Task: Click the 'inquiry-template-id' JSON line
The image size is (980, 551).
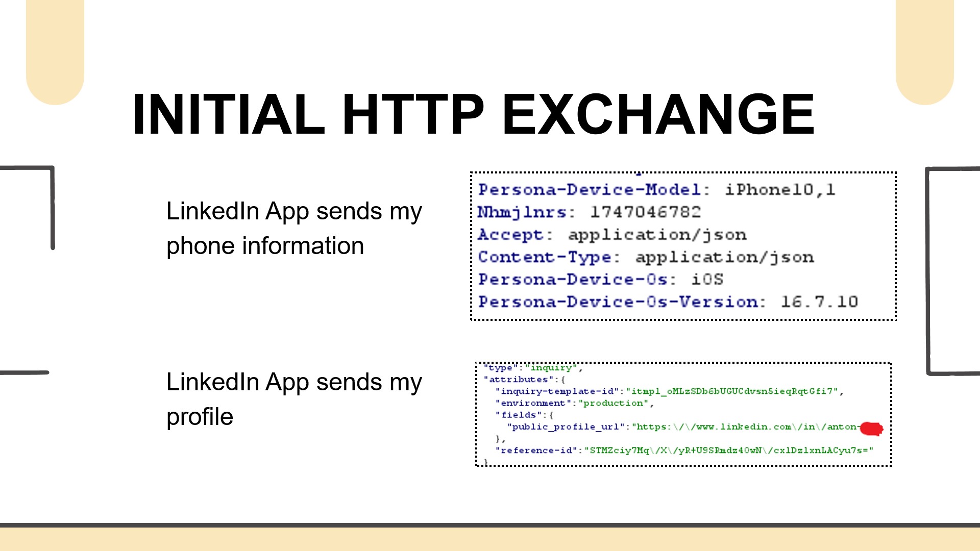Action: pyautogui.click(x=669, y=391)
